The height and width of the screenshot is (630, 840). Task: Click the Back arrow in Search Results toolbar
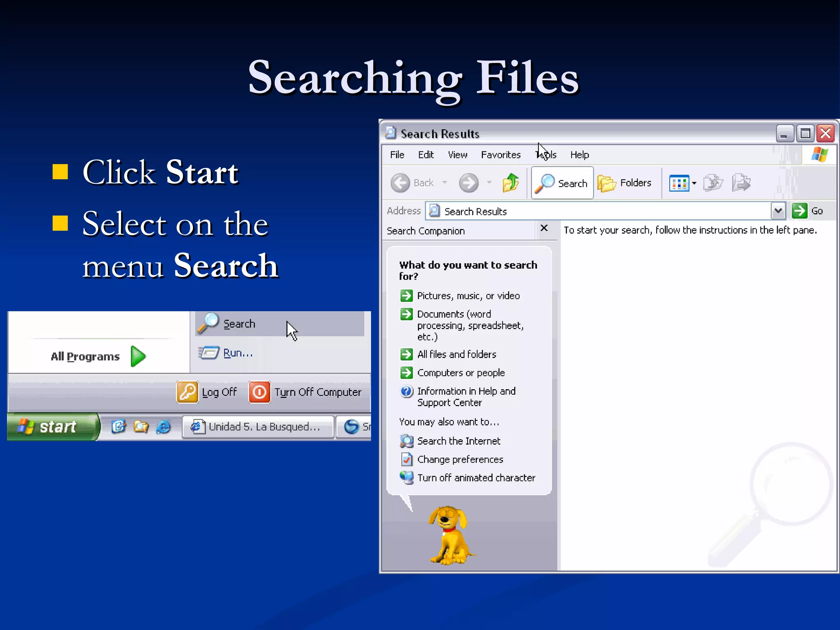[x=400, y=183]
